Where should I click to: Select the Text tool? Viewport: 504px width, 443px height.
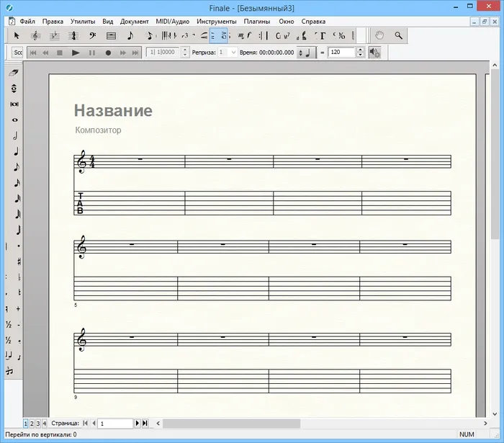(320, 36)
